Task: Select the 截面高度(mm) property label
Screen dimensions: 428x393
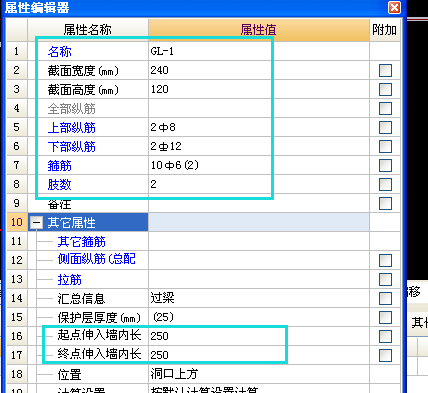Action: pos(83,90)
